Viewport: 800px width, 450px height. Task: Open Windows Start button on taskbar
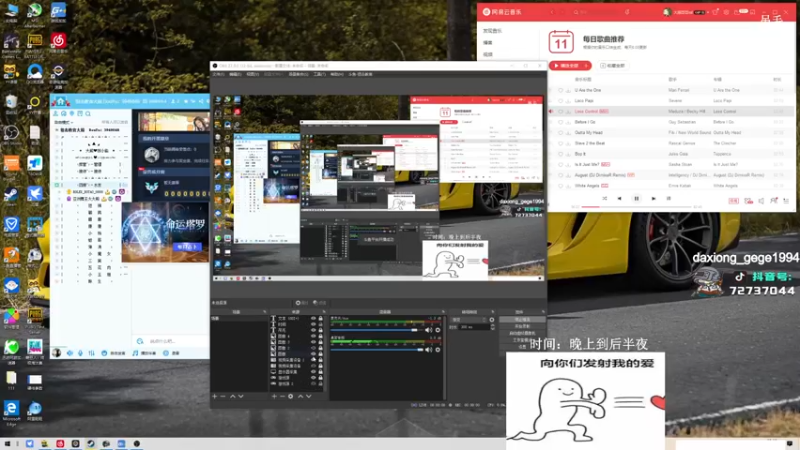[x=7, y=444]
